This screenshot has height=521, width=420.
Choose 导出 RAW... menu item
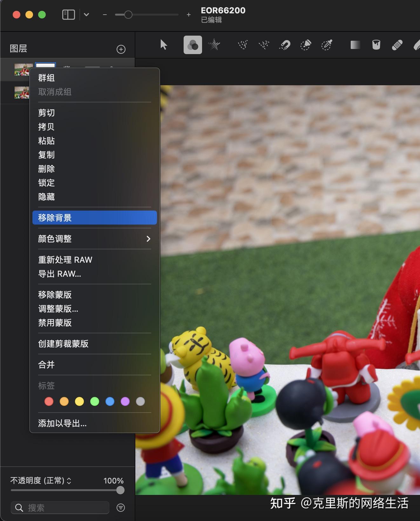pyautogui.click(x=95, y=274)
